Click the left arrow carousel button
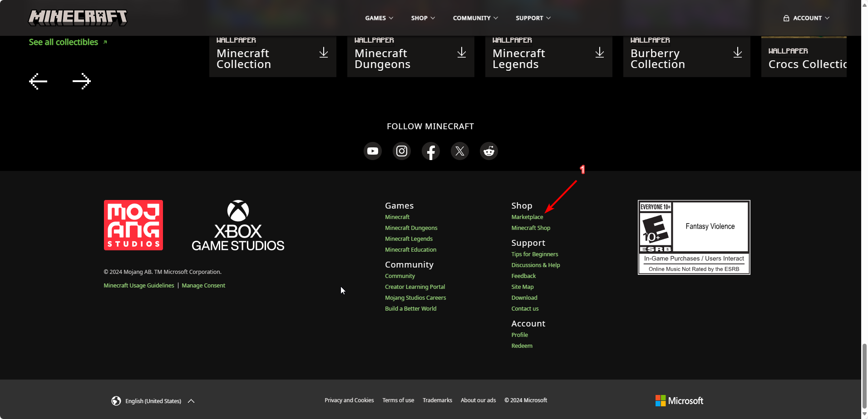Viewport: 868px width, 419px height. click(38, 81)
